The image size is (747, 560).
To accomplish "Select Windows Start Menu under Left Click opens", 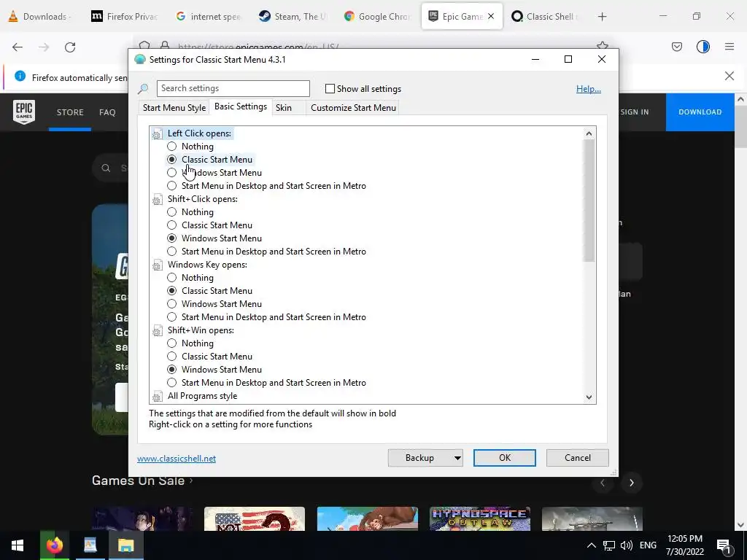I will (172, 173).
